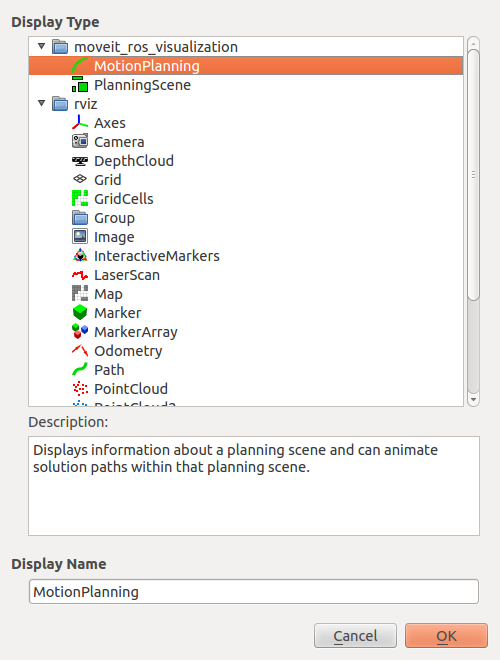Click the MarkerArray colored shapes icon

(x=80, y=332)
